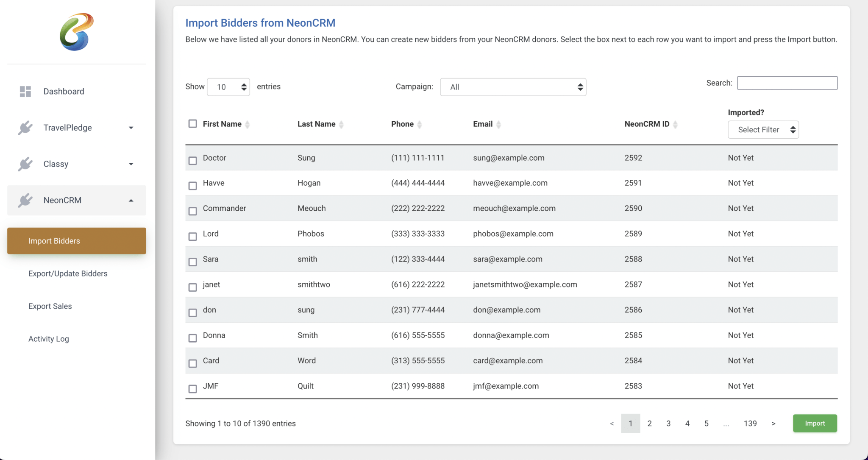The image size is (868, 460).
Task: Tick the JMF Quilt checkbox
Action: tap(193, 389)
